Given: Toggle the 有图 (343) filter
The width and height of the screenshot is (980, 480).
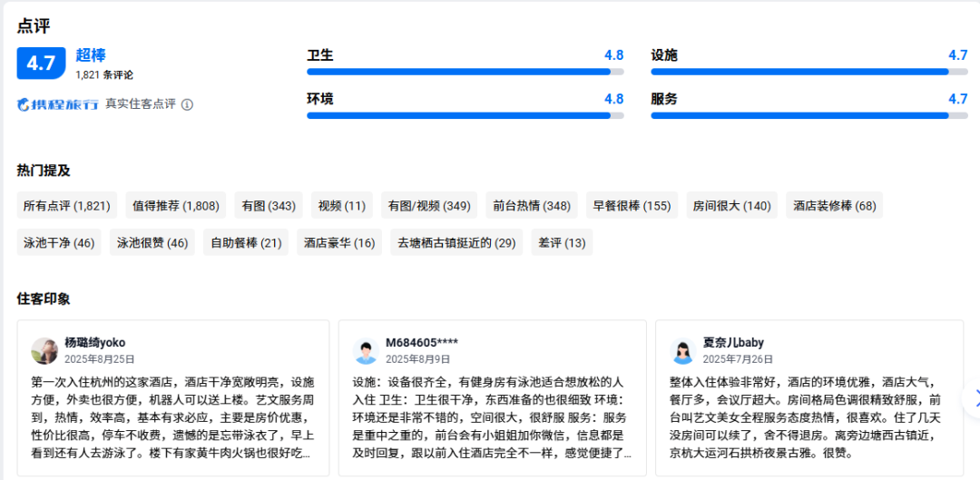Looking at the screenshot, I should [x=269, y=206].
